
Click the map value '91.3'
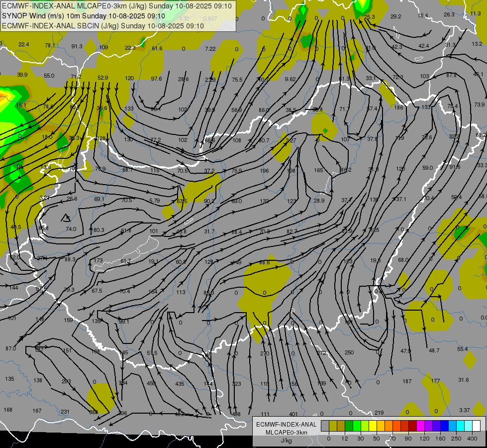coord(77,46)
